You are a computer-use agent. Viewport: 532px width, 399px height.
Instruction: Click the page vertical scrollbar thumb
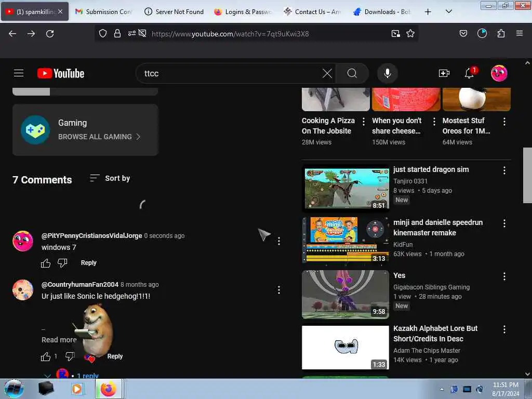(527, 175)
